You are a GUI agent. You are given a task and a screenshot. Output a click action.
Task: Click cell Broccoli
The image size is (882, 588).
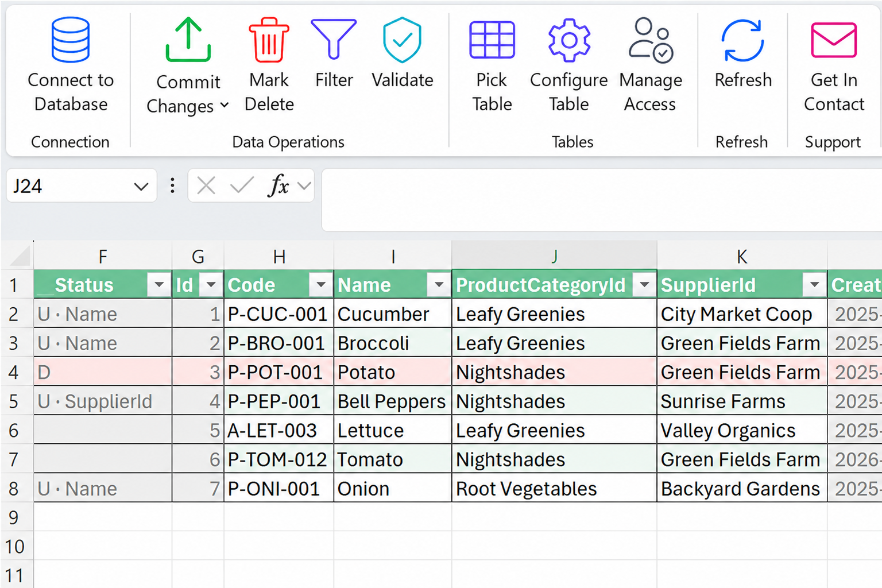tap(393, 343)
